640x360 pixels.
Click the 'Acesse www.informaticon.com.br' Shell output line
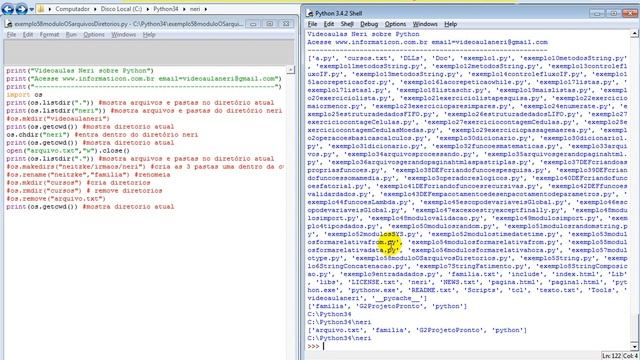(x=427, y=42)
